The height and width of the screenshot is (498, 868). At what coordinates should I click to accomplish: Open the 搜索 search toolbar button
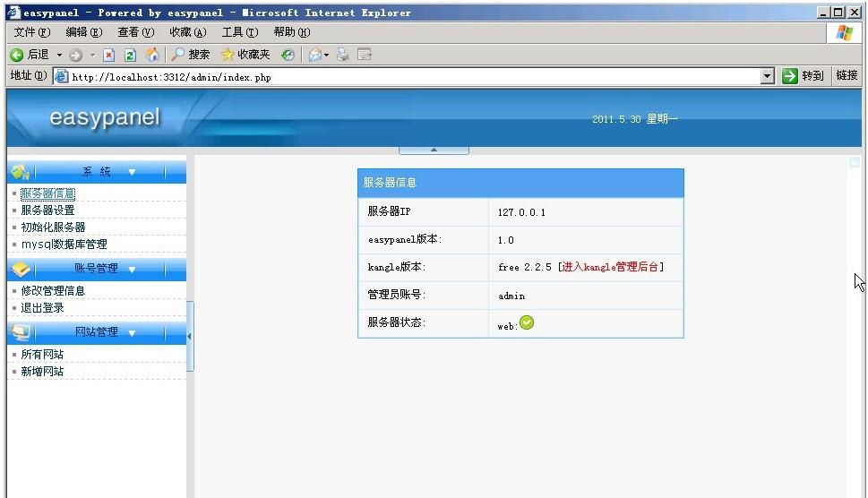pos(191,55)
